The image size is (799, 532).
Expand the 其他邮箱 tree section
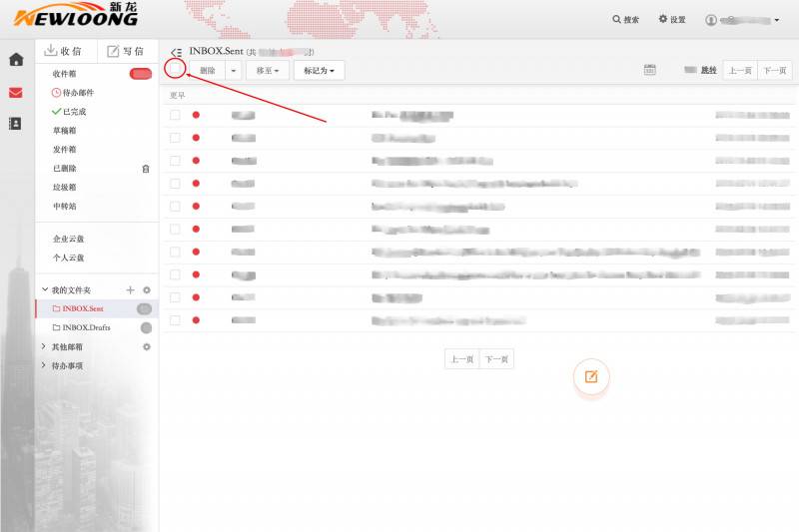(x=44, y=347)
